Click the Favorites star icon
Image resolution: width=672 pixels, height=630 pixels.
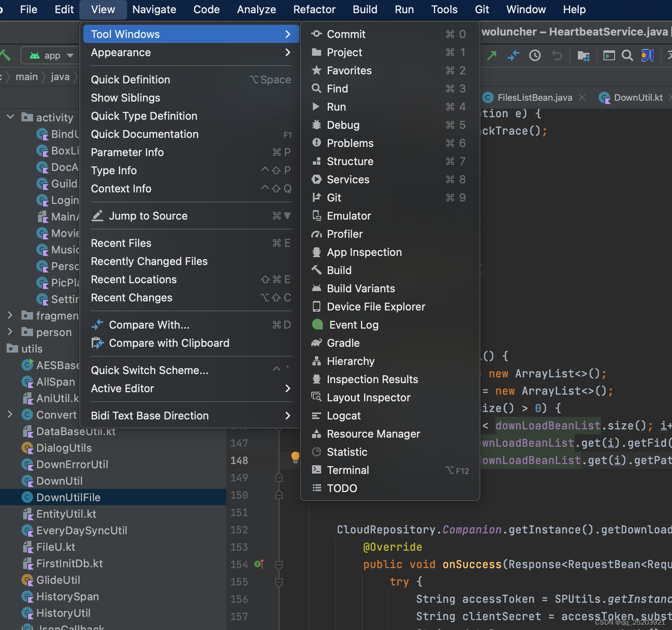(317, 71)
